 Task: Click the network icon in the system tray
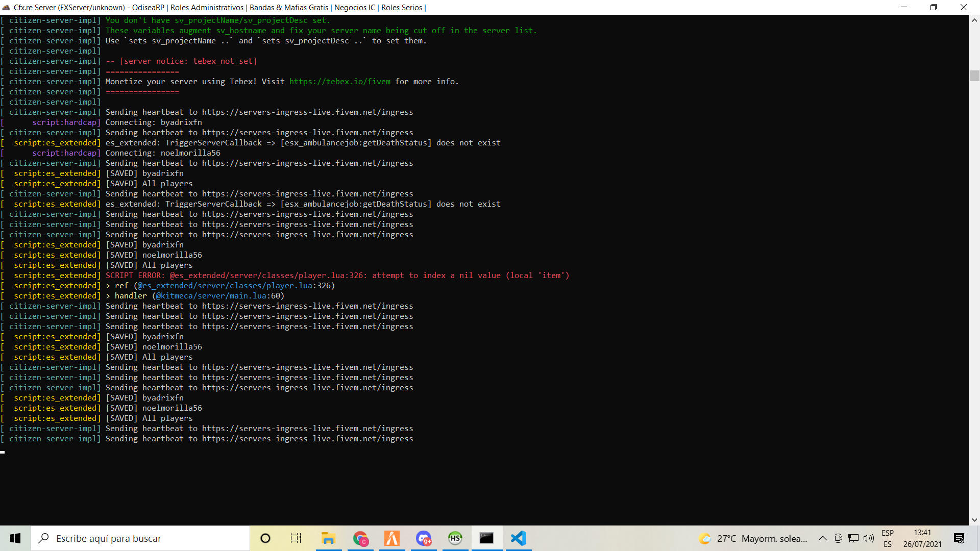tap(853, 538)
